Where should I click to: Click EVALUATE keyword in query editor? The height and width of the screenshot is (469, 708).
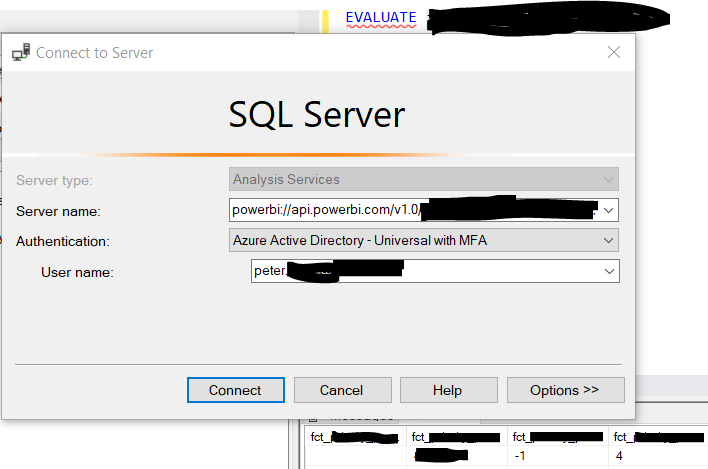point(381,17)
